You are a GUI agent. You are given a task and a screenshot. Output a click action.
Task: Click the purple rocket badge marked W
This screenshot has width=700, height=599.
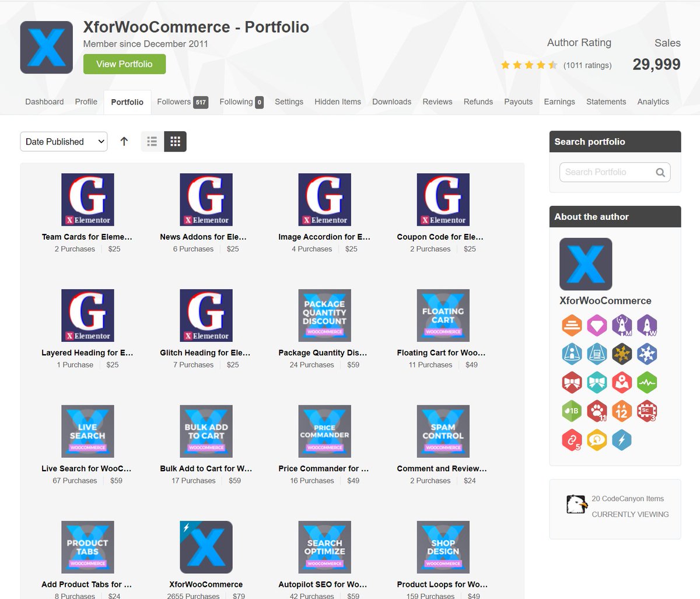(647, 325)
